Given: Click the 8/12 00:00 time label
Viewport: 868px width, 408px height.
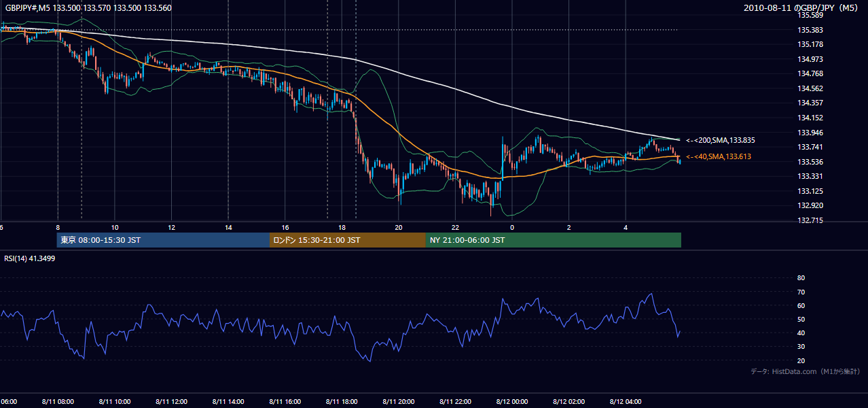Looking at the screenshot, I should (511, 401).
